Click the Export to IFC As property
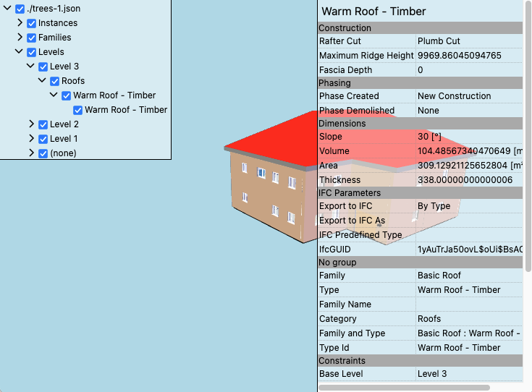 [352, 221]
